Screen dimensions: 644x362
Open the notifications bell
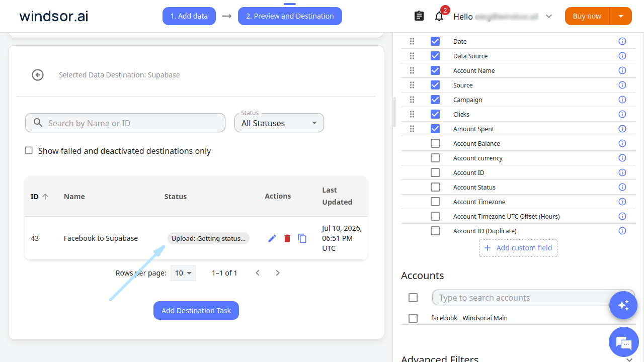(439, 16)
